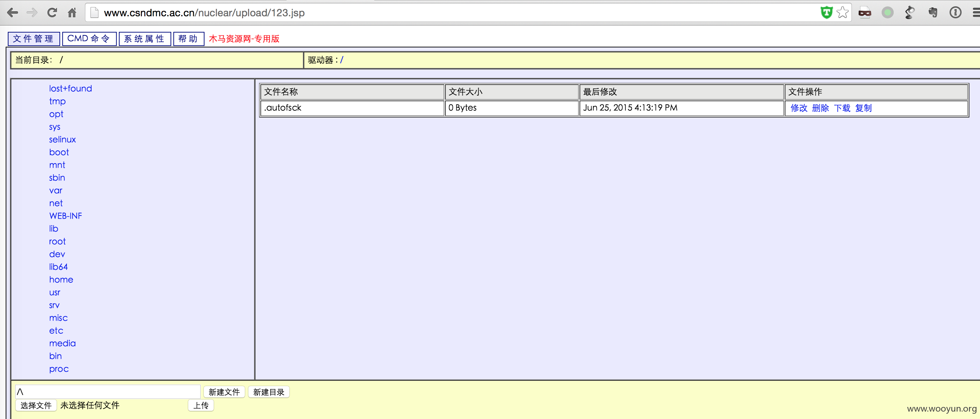Open the 文件管理 tab
This screenshot has width=980, height=419.
[34, 39]
